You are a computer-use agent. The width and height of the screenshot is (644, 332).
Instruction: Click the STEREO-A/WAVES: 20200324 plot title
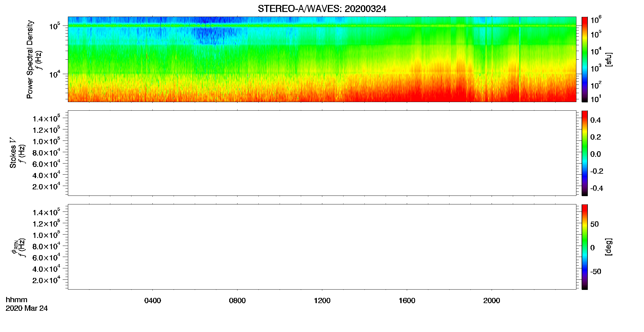[x=322, y=9]
